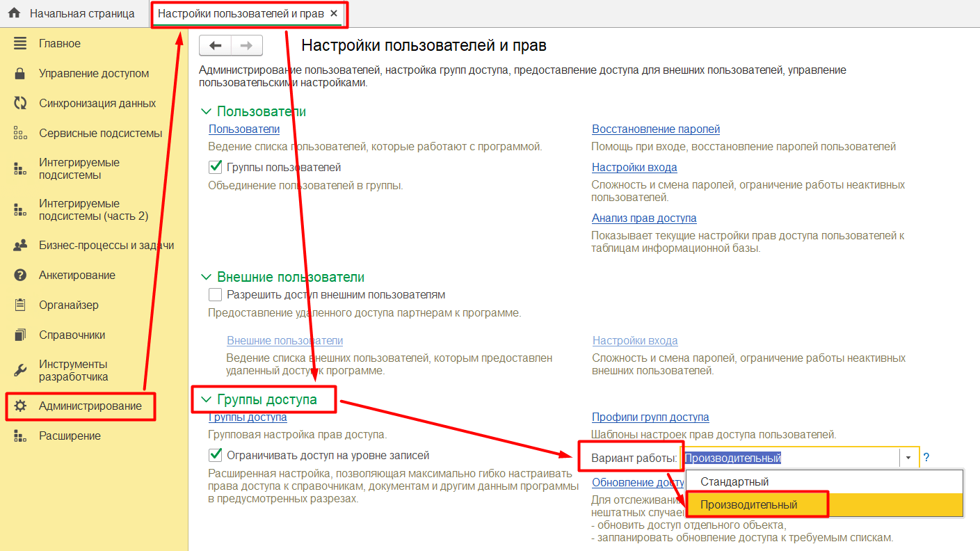Click the home icon beside Начальная страница
The width and height of the screenshot is (980, 551).
(x=14, y=13)
